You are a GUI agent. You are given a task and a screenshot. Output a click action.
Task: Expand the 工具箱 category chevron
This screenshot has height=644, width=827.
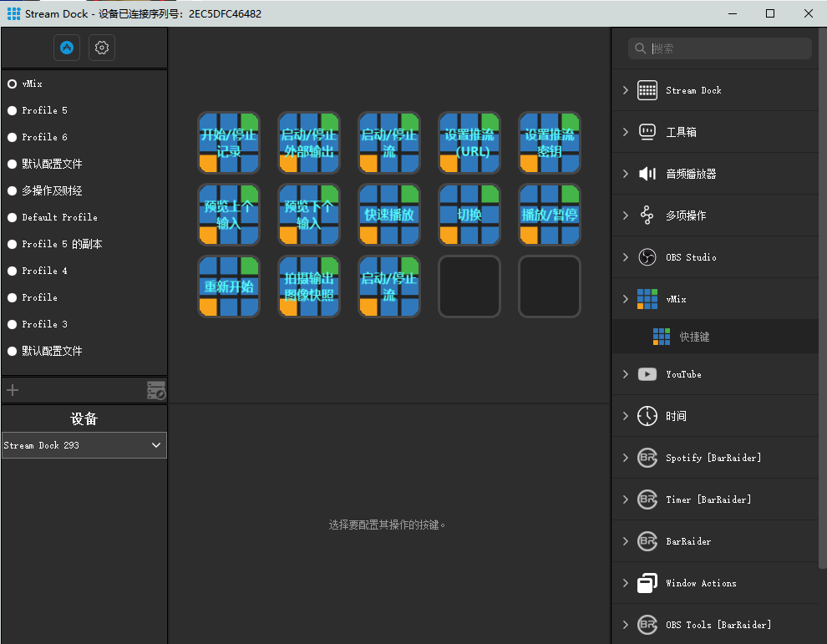pos(626,132)
